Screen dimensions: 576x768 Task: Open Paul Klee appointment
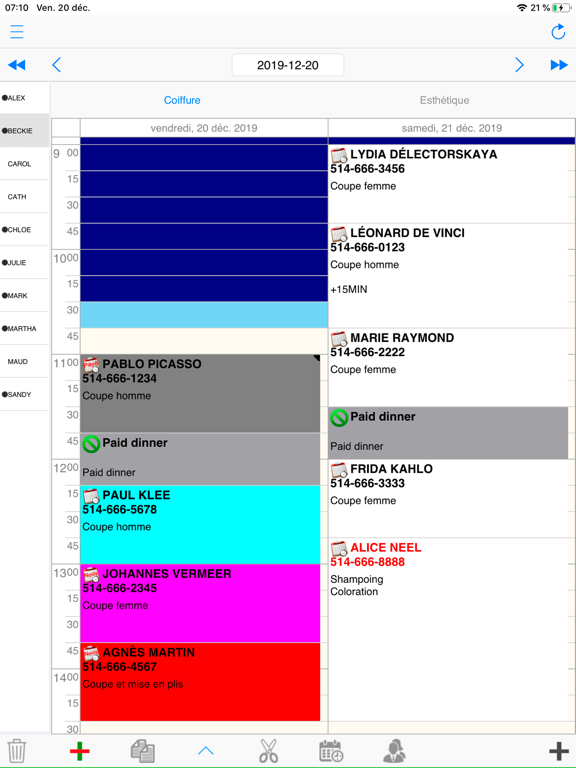[200, 524]
